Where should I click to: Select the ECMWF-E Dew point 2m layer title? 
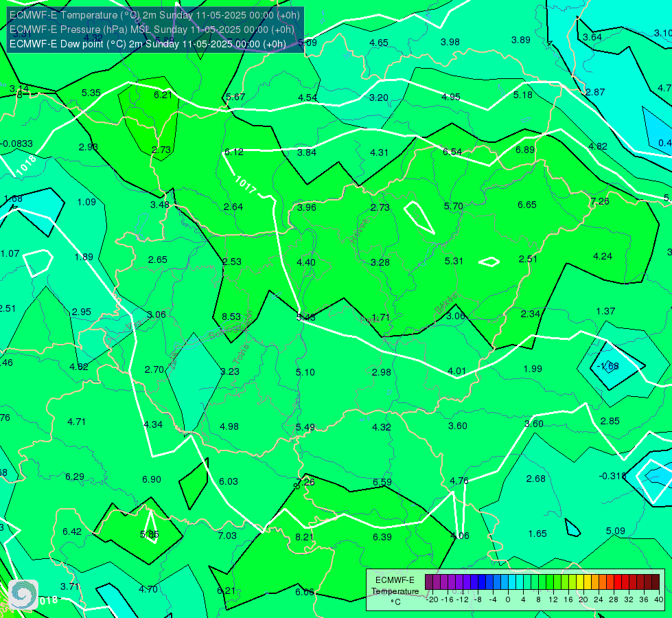point(148,44)
